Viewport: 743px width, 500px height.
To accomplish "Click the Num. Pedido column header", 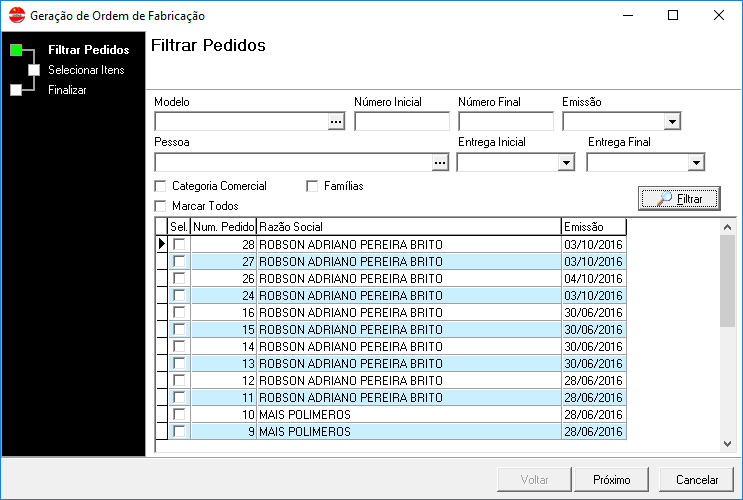I will coord(223,227).
